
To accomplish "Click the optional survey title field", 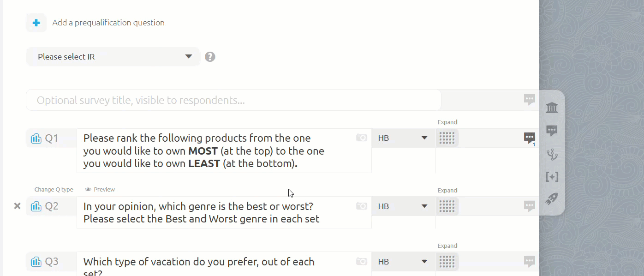I will click(x=233, y=100).
